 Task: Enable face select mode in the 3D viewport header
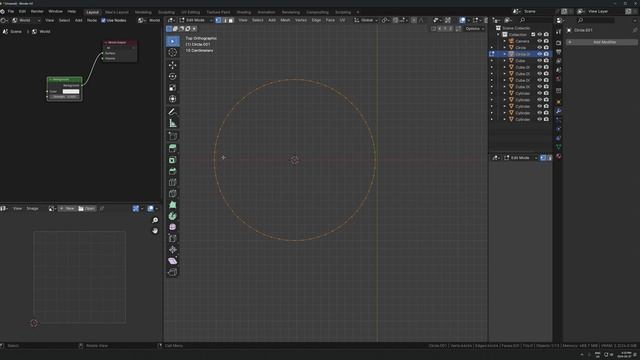tap(231, 20)
